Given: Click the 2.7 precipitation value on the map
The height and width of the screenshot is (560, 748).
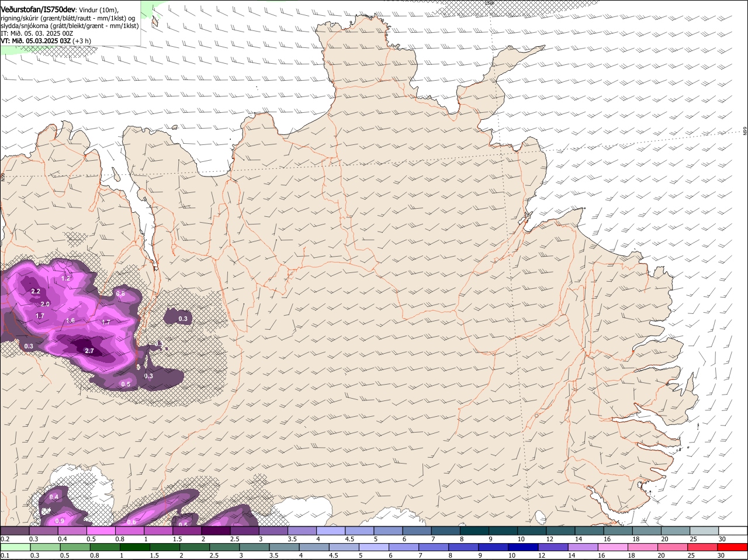Looking at the screenshot, I should click(x=89, y=351).
